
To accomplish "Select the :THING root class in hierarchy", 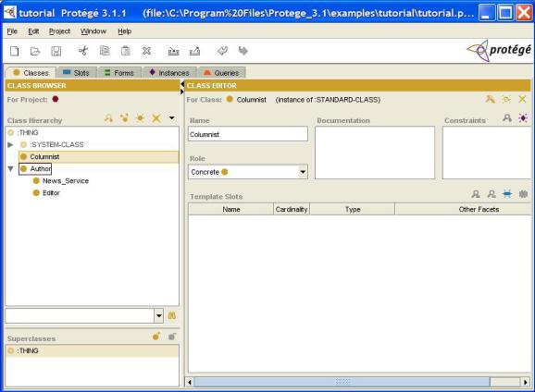I will point(23,132).
